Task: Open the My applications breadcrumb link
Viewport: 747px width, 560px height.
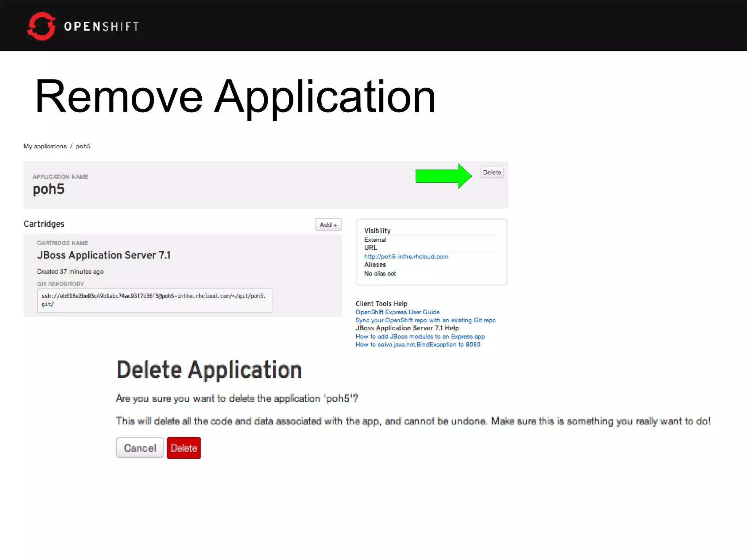Action: 45,146
